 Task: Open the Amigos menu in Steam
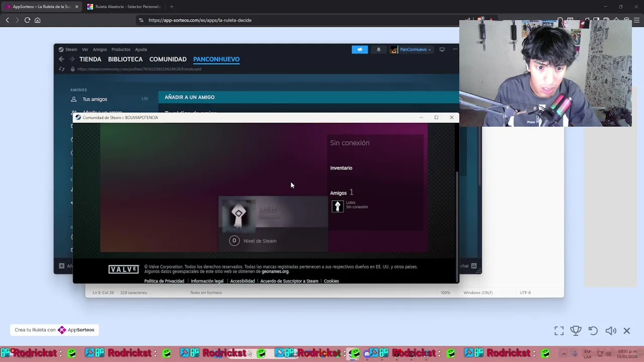[x=100, y=49]
